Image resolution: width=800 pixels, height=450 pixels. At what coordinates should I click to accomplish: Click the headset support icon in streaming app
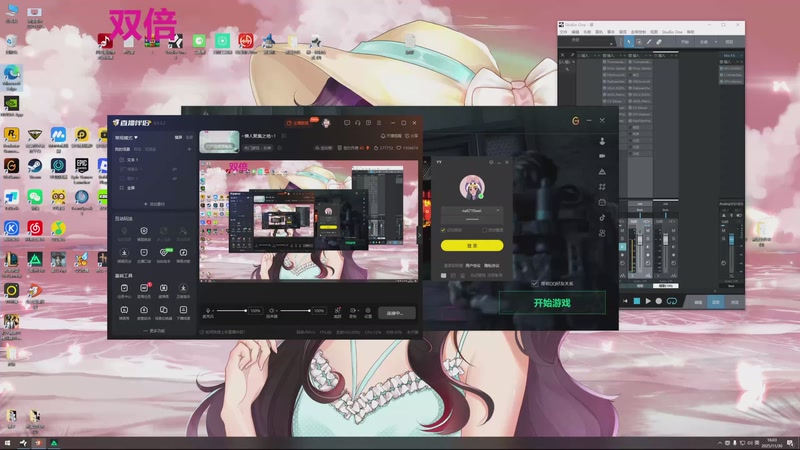coord(358,123)
